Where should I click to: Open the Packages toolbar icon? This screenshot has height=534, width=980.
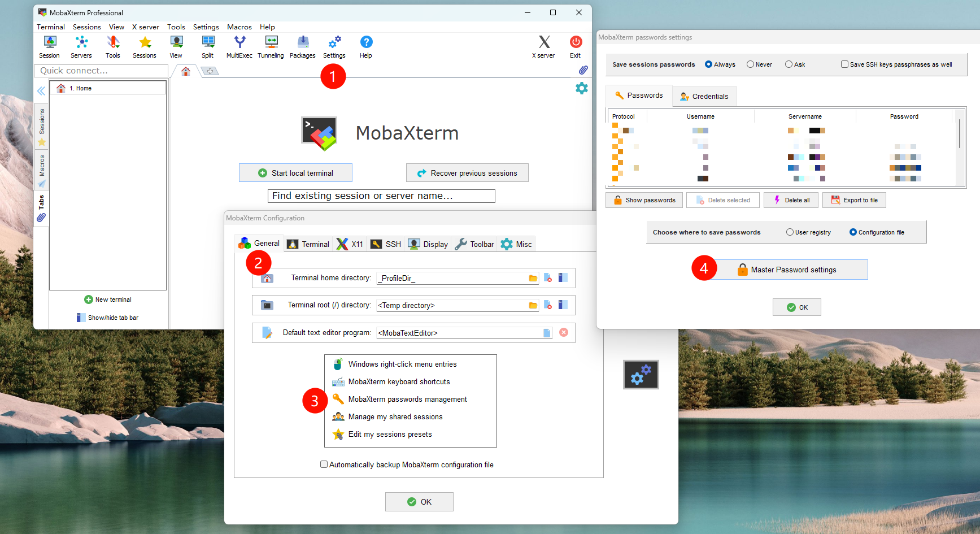tap(303, 47)
